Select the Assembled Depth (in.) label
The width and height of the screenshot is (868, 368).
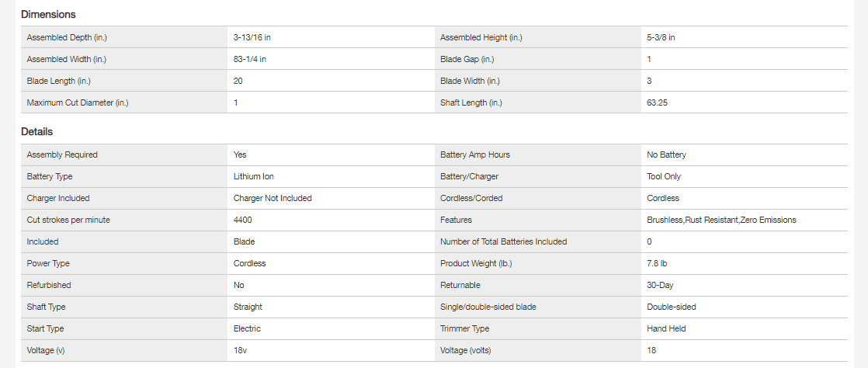pyautogui.click(x=67, y=37)
